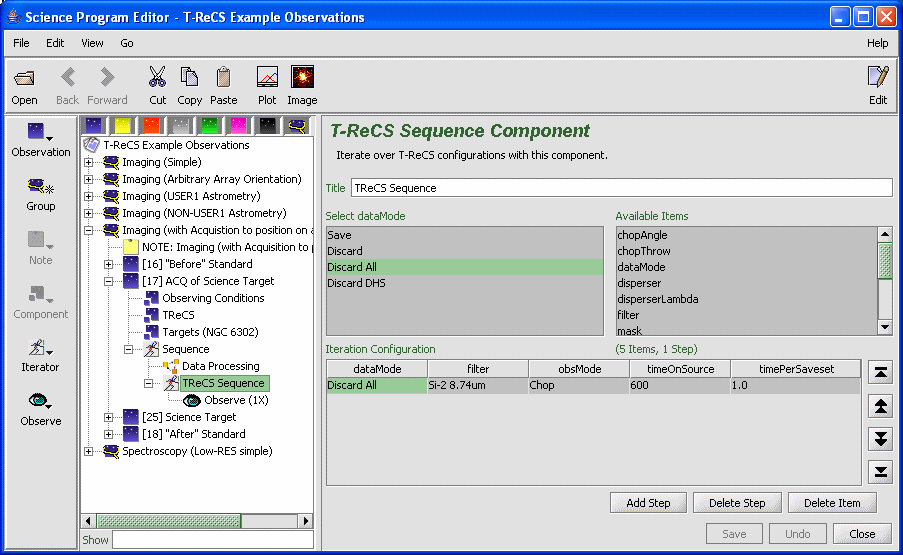Click the group filter icon above tree
Viewport: 903px width, 555px height.
click(x=297, y=126)
